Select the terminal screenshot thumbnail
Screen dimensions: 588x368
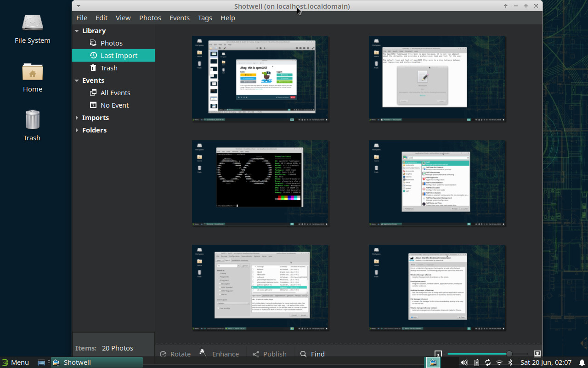pyautogui.click(x=260, y=183)
